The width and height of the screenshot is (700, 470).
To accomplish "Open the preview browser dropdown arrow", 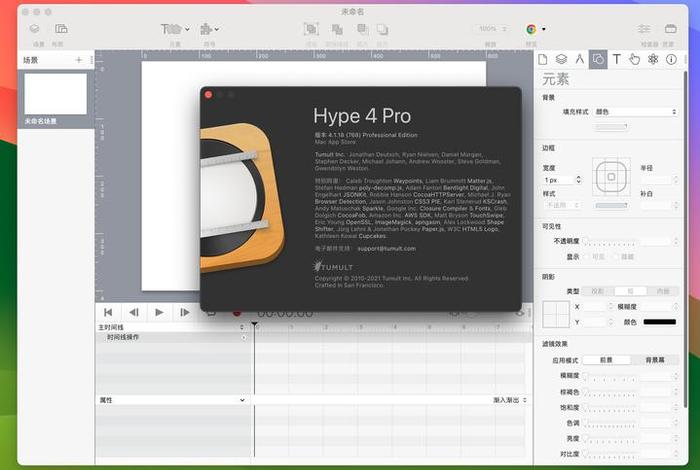I will [x=544, y=29].
